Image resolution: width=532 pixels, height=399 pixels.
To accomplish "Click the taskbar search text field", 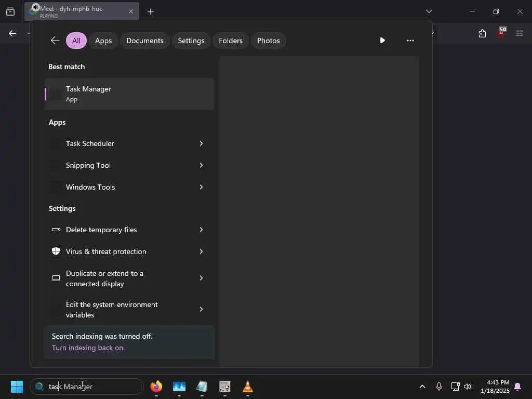I will (87, 387).
